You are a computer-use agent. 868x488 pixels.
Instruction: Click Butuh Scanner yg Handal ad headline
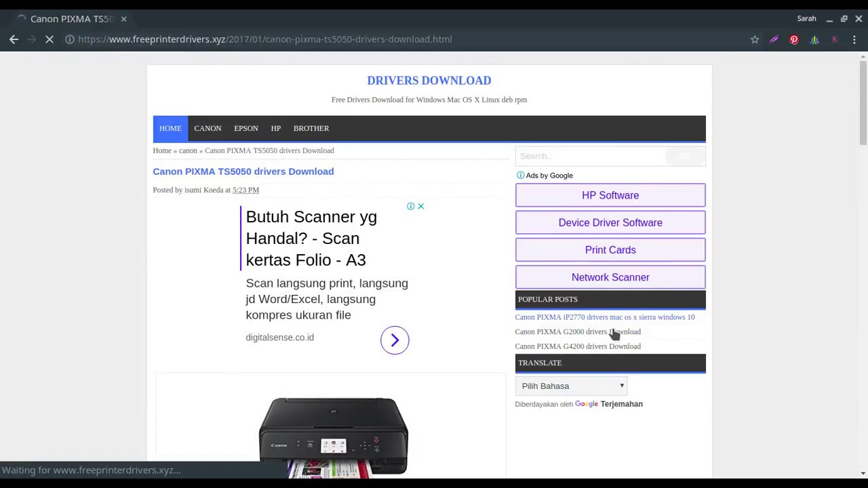click(x=311, y=239)
